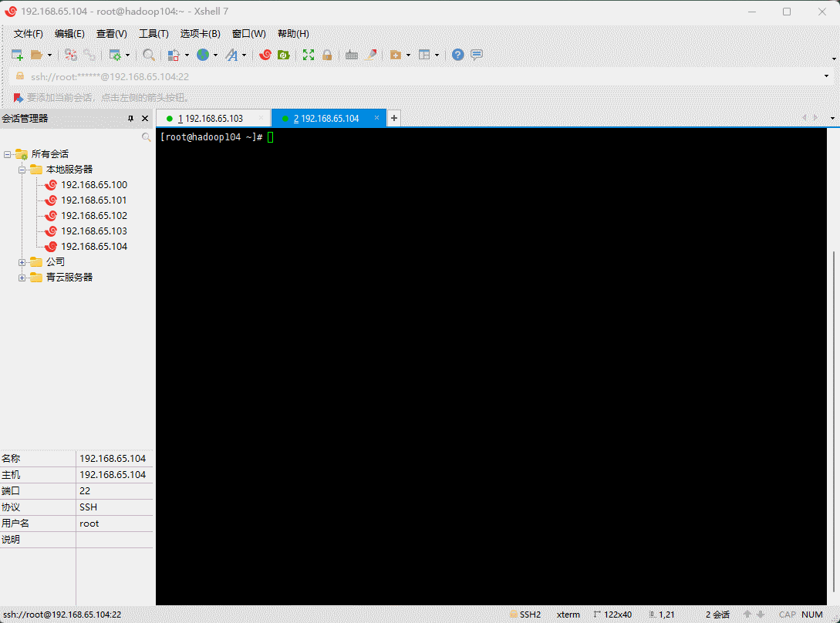Collapse the 所有会话 tree node

click(x=8, y=154)
